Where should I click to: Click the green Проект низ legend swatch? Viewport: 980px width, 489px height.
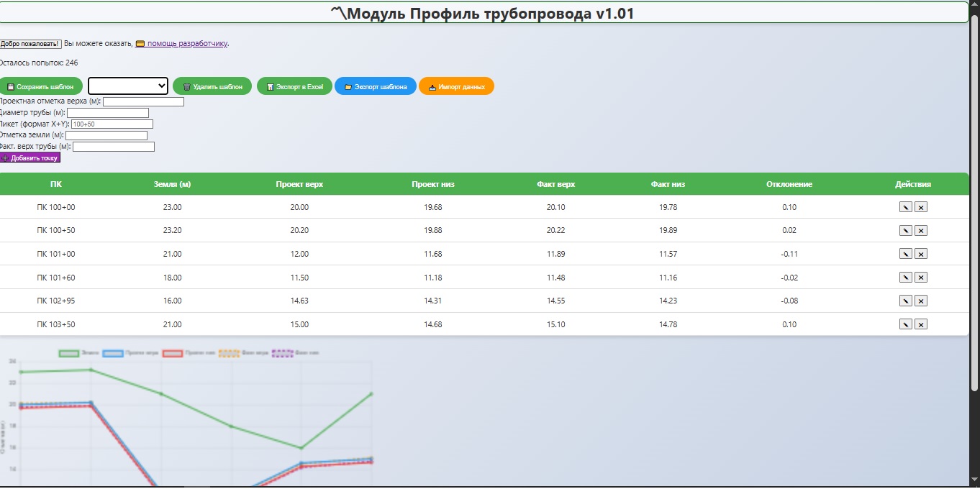pos(173,352)
